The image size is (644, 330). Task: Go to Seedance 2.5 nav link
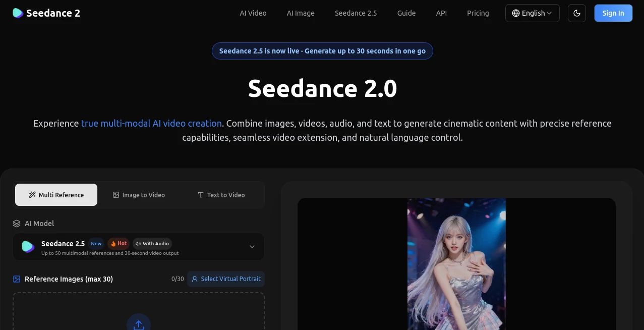tap(356, 13)
